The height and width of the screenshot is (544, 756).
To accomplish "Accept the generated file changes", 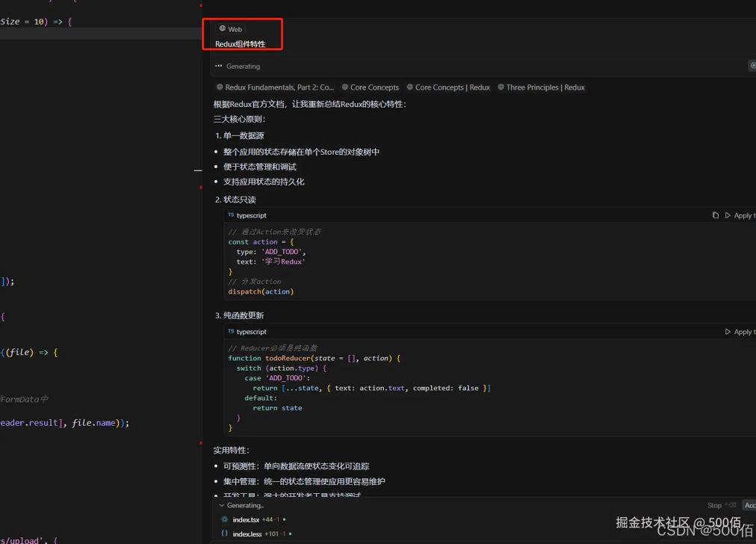I will [749, 505].
